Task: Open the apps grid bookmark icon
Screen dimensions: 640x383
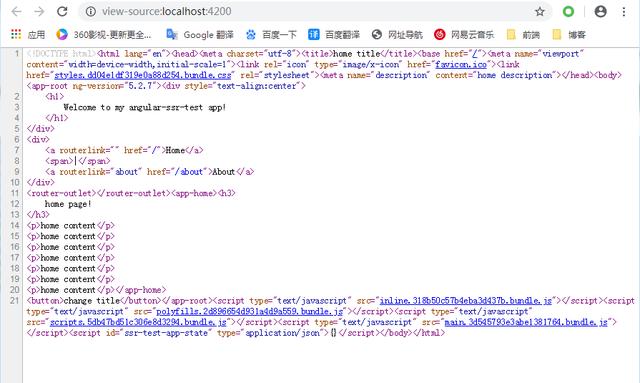Action: coord(16,34)
